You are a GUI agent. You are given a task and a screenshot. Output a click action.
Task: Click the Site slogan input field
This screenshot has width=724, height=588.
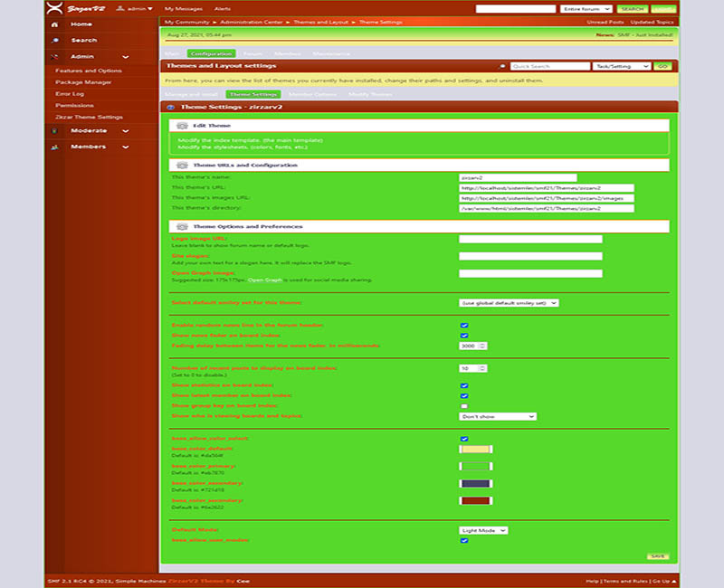pos(530,256)
